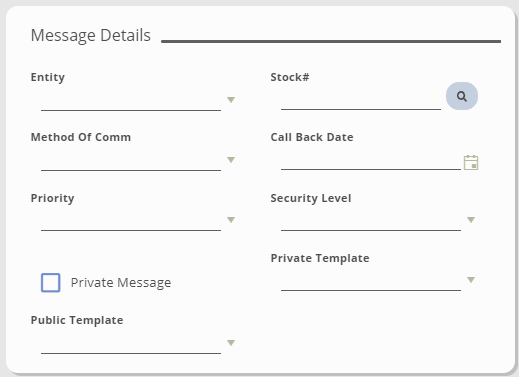Expand the Private Template dropdown arrow
Viewport: 519px width, 377px height.
tap(471, 280)
